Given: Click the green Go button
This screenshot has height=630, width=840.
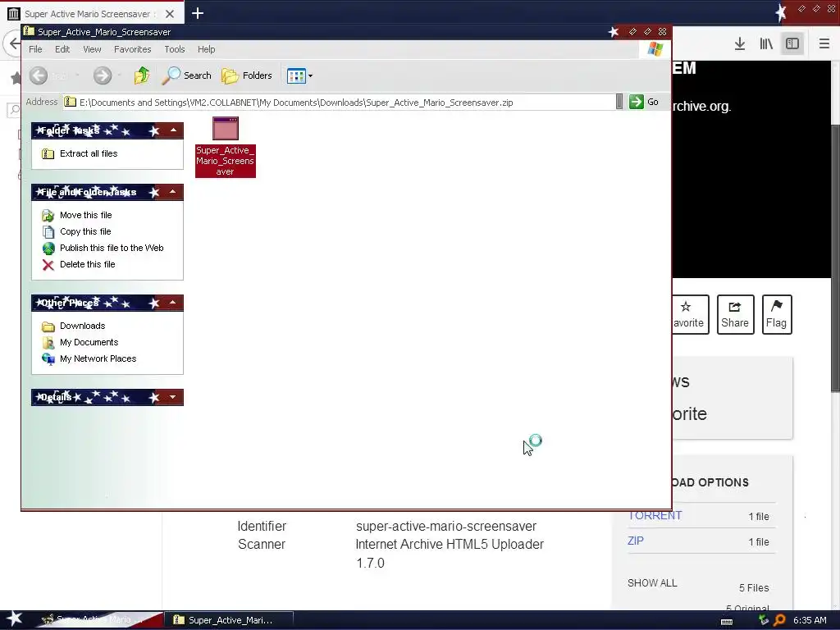Looking at the screenshot, I should point(643,102).
